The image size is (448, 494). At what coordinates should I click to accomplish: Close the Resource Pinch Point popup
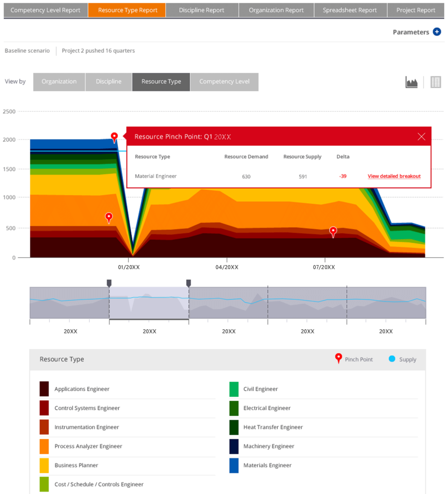(x=421, y=137)
